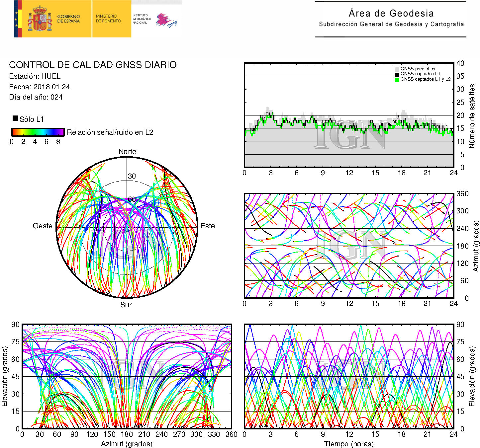The image size is (480, 448).
Task: Click the Spanish coat of arms emblem
Action: click(x=40, y=19)
